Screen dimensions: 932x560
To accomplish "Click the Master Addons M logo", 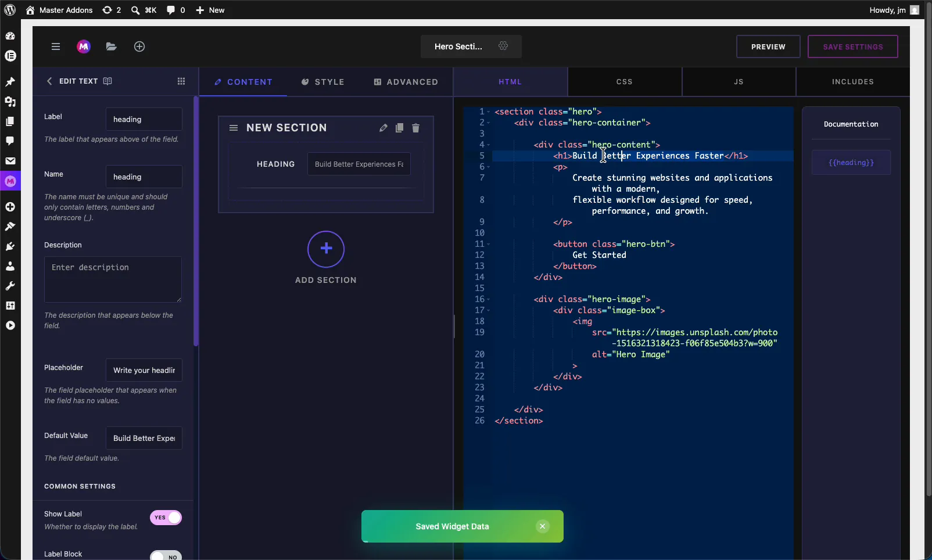I will (84, 46).
